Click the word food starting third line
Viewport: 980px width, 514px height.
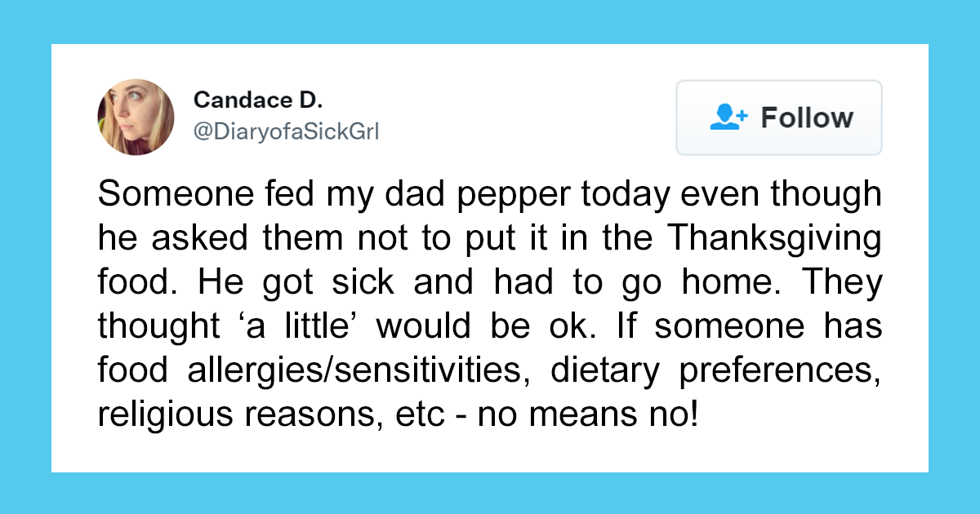tap(131, 283)
